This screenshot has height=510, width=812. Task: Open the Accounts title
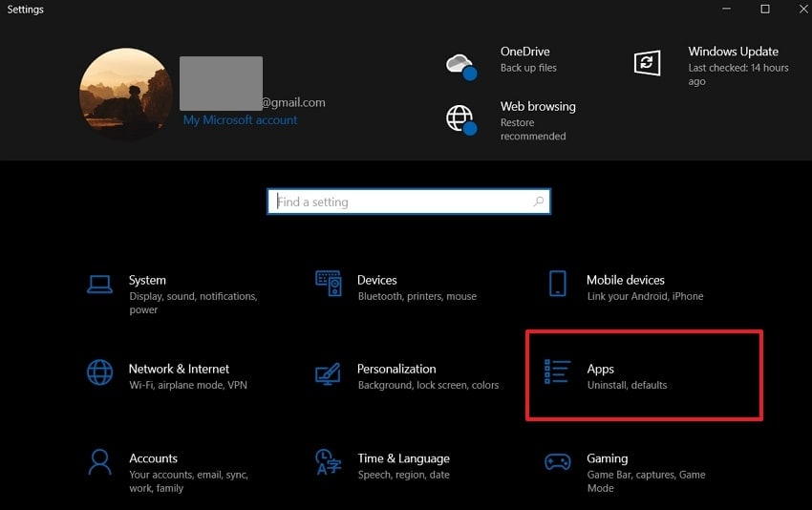coord(153,458)
